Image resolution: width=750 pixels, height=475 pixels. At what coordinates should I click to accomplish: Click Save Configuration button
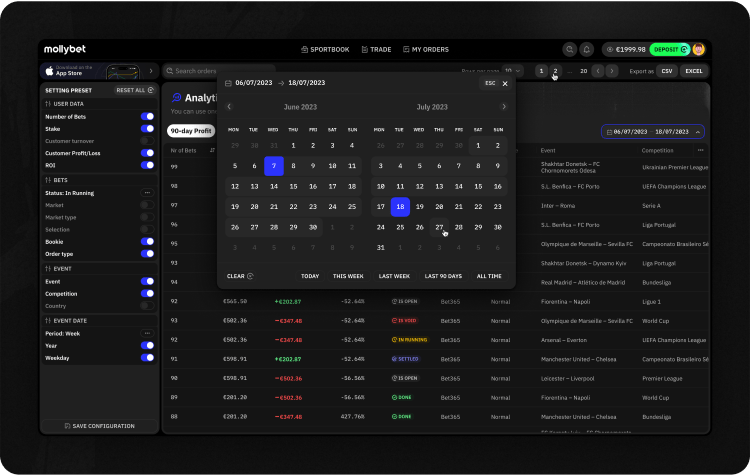coord(99,426)
